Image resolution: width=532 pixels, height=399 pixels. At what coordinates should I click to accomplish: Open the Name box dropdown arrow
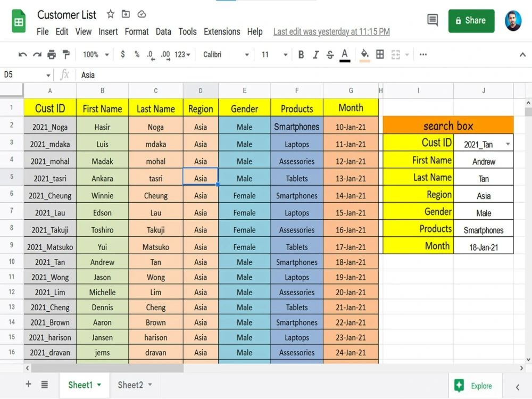[48, 76]
